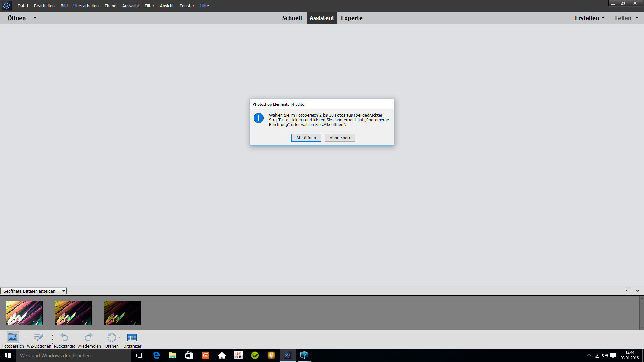Click the Wiederholen redo icon
Screen dimensions: 644x362
click(89, 337)
